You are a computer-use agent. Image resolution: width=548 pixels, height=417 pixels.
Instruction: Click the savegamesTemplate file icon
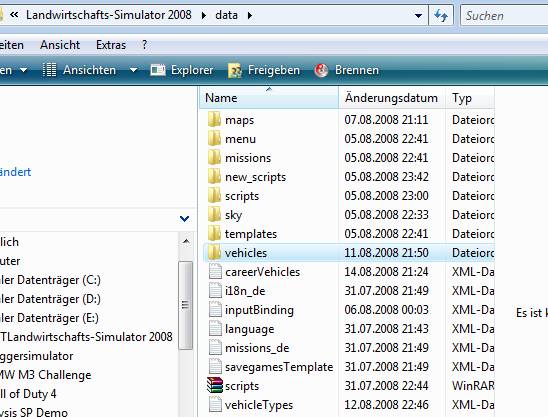(215, 366)
